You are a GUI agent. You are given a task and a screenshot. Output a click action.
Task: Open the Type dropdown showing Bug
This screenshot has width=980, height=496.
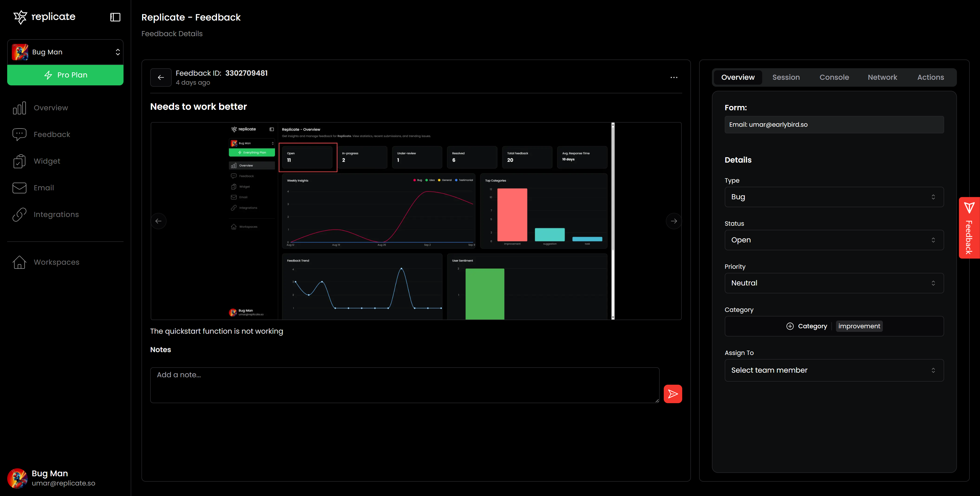834,197
